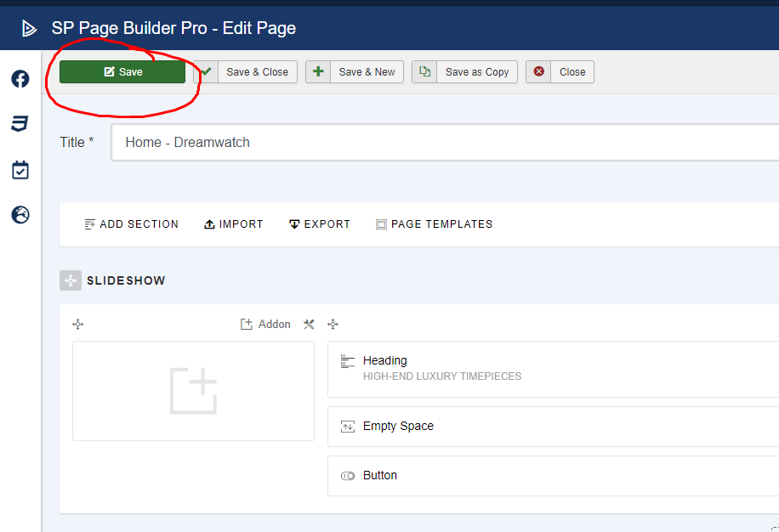779x532 pixels.
Task: Select the SLIDESHOW section title
Action: point(126,281)
